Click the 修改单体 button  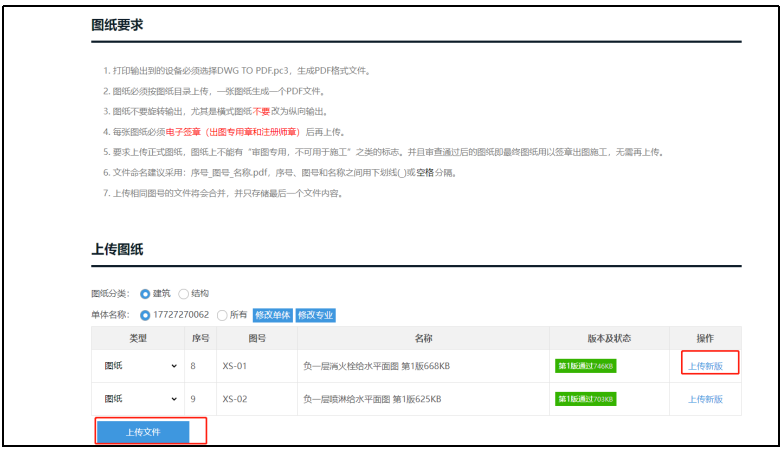click(272, 315)
